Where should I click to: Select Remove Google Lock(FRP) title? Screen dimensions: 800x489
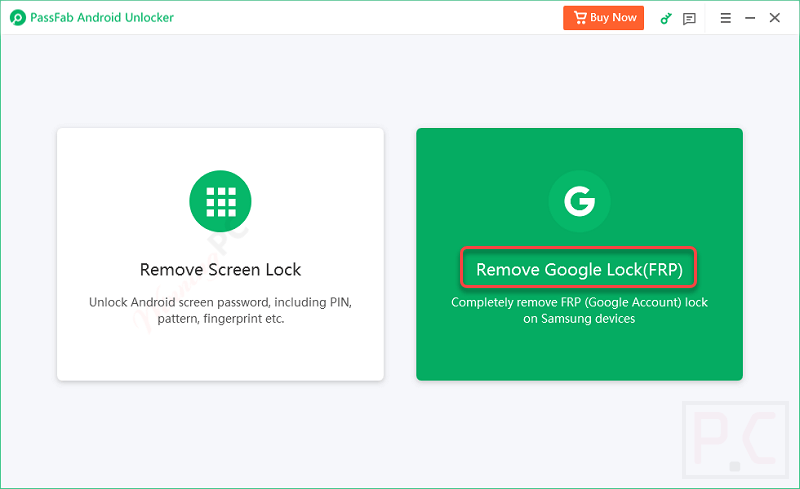coord(579,269)
